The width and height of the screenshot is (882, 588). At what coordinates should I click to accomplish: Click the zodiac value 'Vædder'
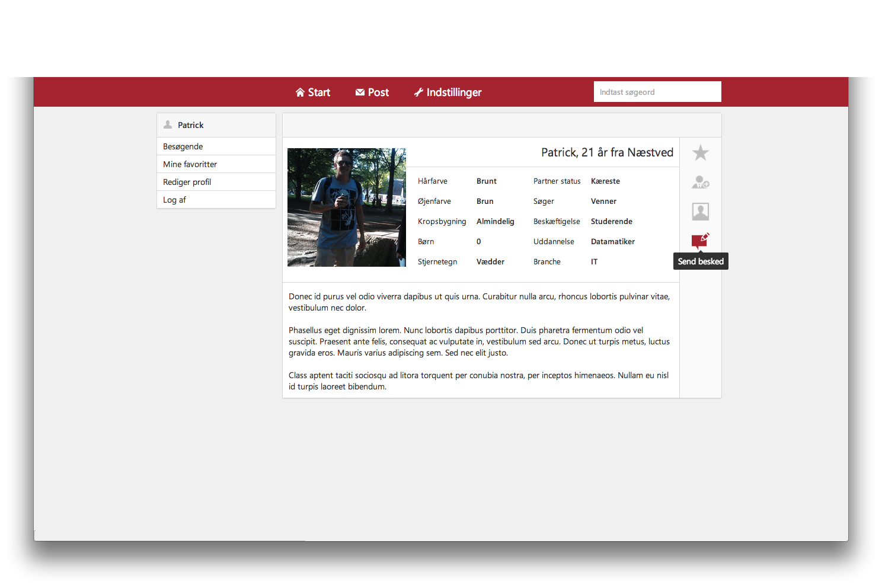point(491,262)
